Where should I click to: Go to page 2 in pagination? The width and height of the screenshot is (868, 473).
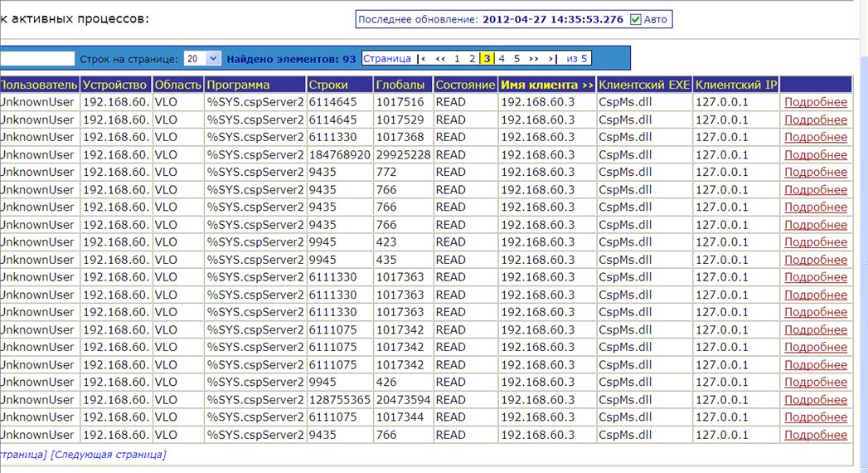point(472,59)
